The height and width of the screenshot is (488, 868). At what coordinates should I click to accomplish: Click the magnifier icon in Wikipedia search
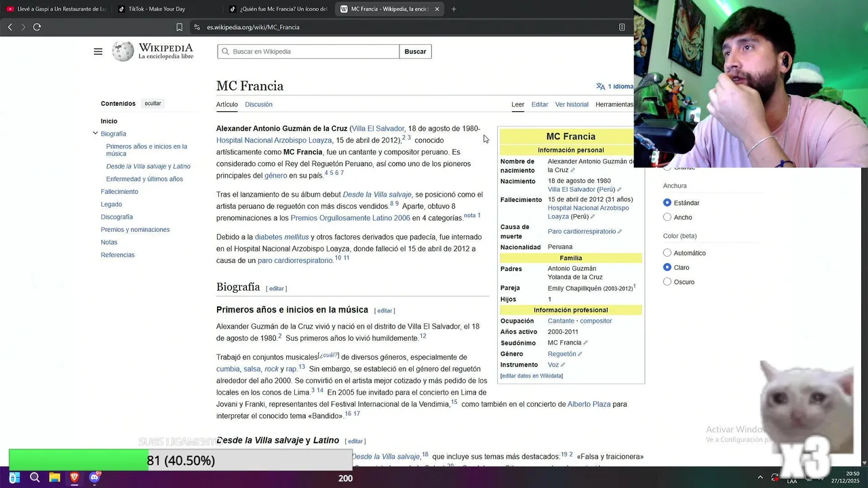click(224, 52)
